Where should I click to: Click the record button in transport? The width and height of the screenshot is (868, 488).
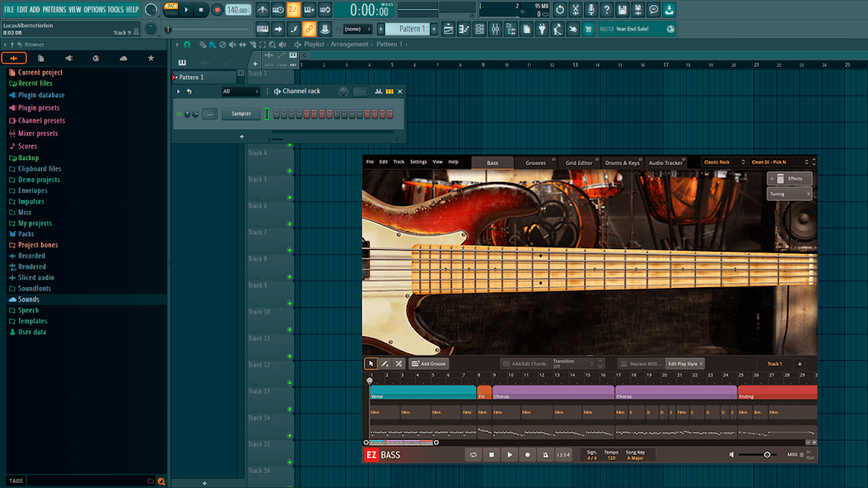(217, 9)
